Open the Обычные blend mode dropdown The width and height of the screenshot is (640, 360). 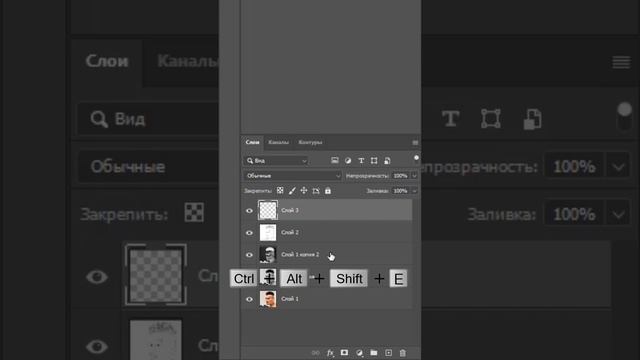coord(293,176)
